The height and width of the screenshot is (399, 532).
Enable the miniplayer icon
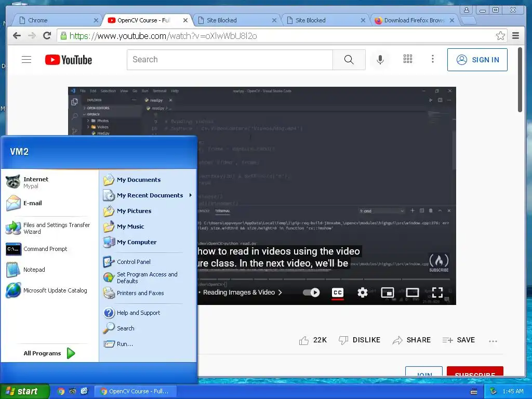click(387, 292)
